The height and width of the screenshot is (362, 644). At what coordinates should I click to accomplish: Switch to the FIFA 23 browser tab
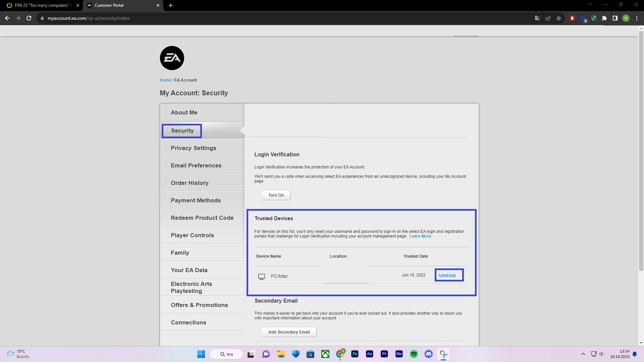[42, 5]
